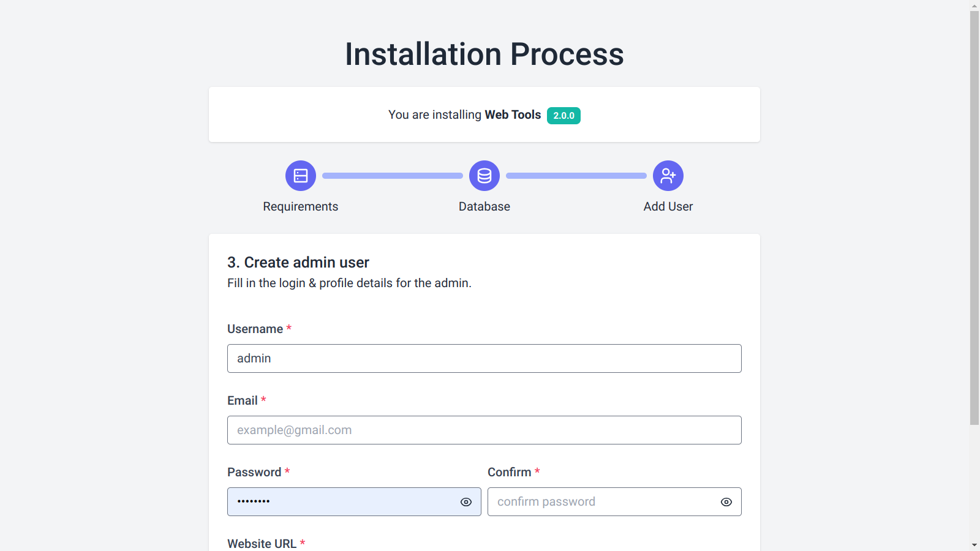This screenshot has width=980, height=551.
Task: Click the Website URL field label
Action: (262, 544)
